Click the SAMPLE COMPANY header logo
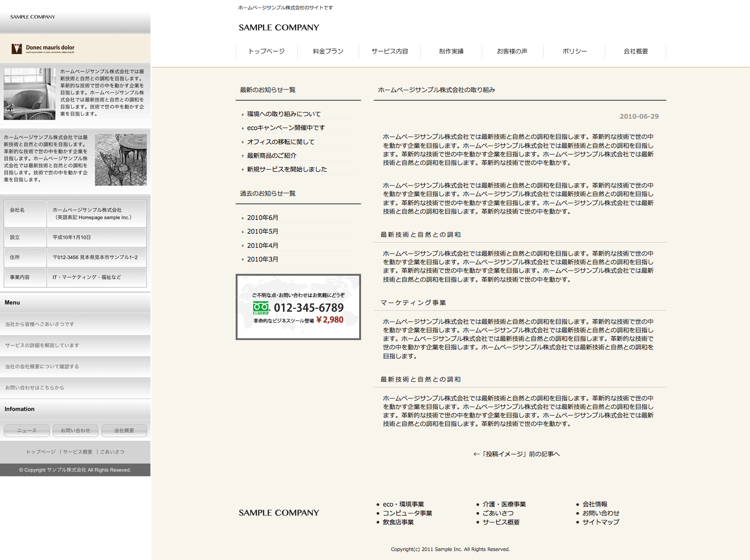This screenshot has width=750, height=560. [x=279, y=27]
